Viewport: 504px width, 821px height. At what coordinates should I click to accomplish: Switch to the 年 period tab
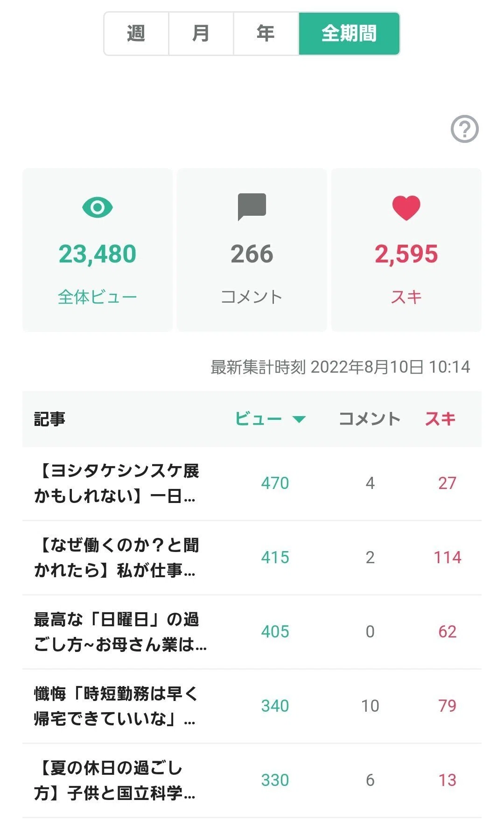click(266, 34)
